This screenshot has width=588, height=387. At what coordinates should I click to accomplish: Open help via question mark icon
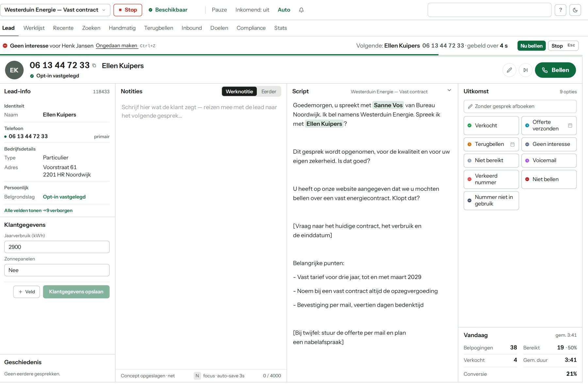pos(561,10)
